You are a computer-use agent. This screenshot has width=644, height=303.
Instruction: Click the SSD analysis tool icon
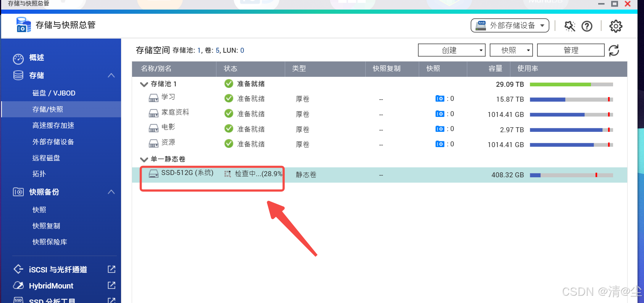tap(18, 300)
